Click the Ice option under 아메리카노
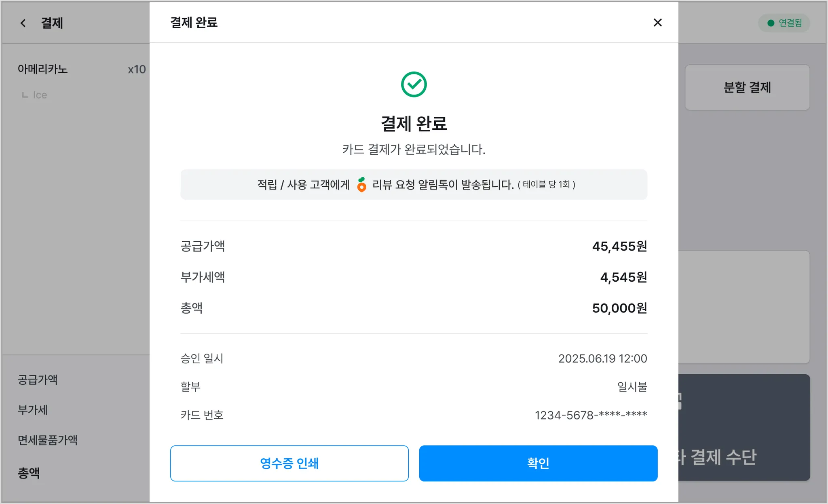Image resolution: width=828 pixels, height=504 pixels. tap(40, 95)
